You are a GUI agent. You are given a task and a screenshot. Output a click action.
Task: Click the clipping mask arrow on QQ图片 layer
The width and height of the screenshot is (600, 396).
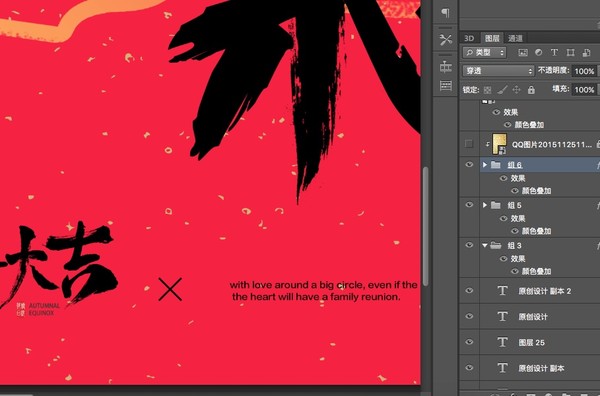click(488, 145)
